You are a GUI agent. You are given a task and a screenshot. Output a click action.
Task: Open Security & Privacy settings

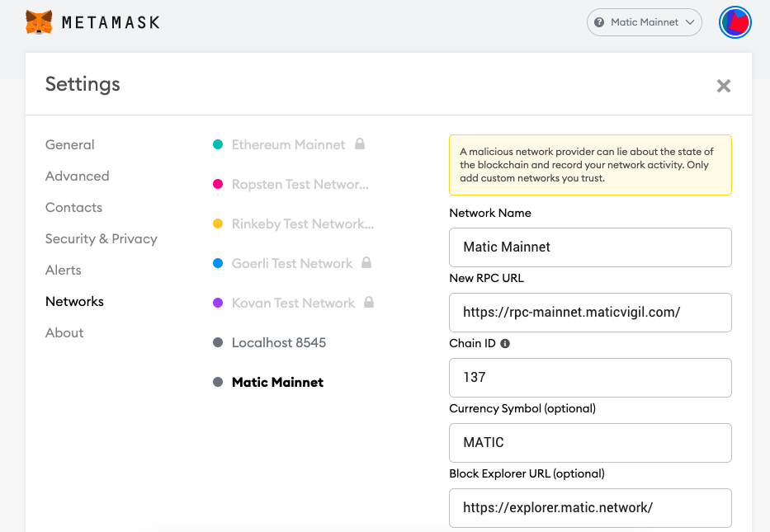(x=102, y=239)
